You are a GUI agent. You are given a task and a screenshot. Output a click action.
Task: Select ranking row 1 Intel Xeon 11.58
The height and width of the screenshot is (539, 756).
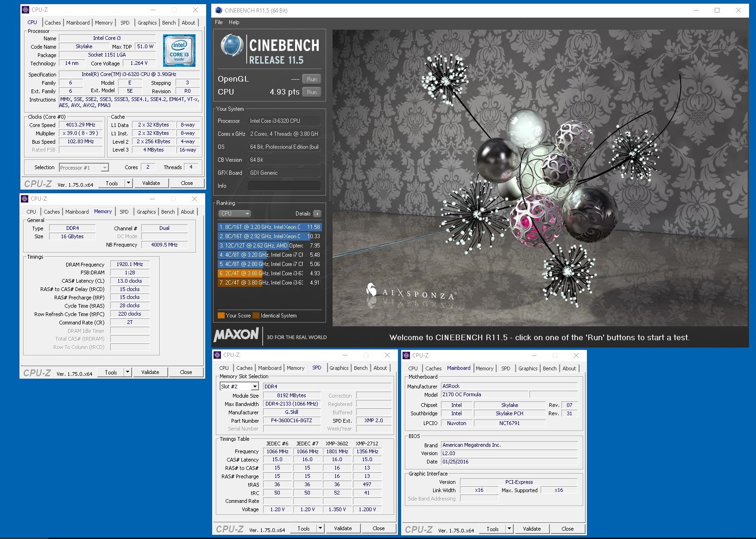point(270,227)
